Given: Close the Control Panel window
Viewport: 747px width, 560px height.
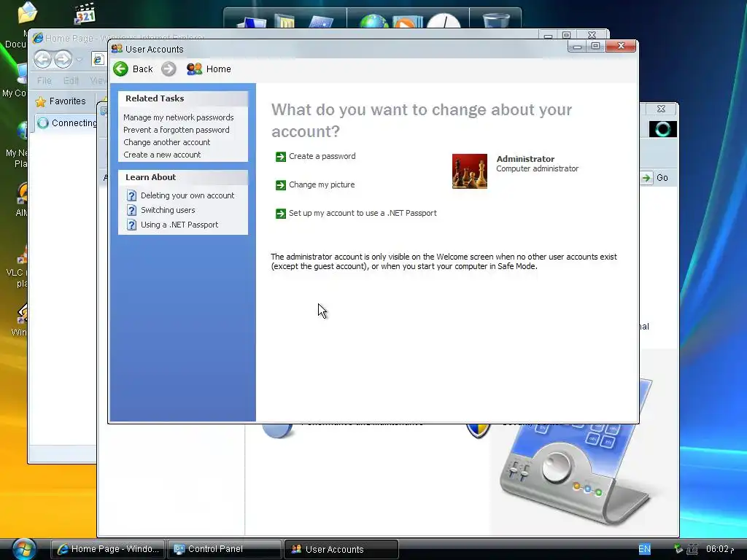Looking at the screenshot, I should pyautogui.click(x=661, y=109).
